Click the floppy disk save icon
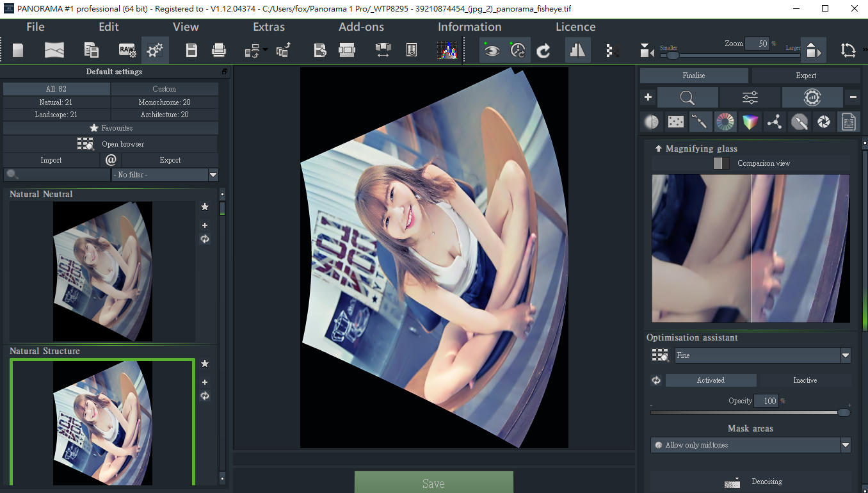The height and width of the screenshot is (493, 868). click(191, 51)
